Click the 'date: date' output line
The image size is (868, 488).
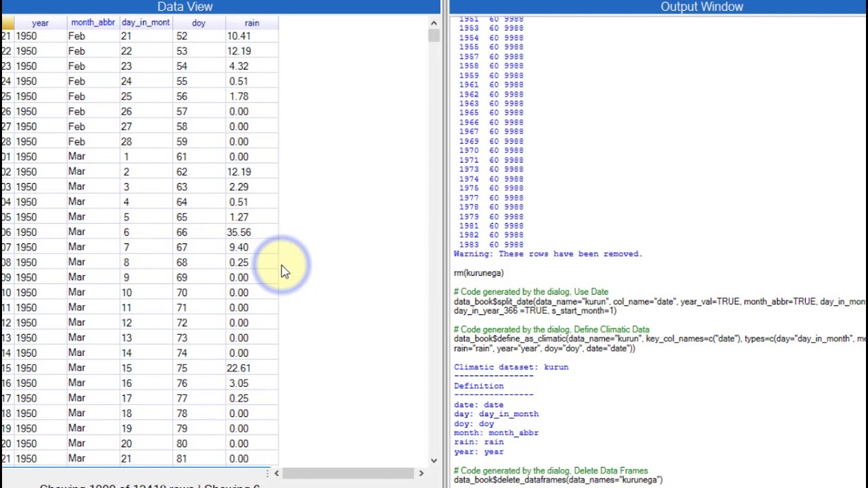point(479,405)
